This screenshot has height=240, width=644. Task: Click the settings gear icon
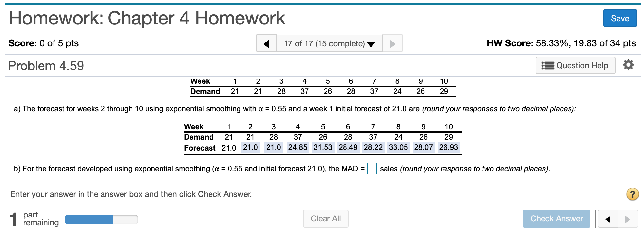[629, 65]
